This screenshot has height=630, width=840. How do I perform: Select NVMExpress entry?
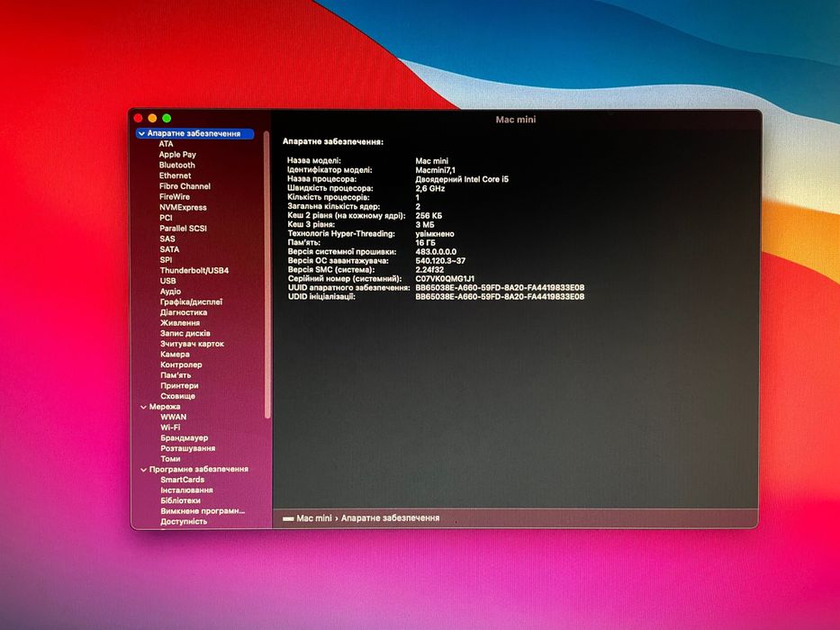coord(183,207)
